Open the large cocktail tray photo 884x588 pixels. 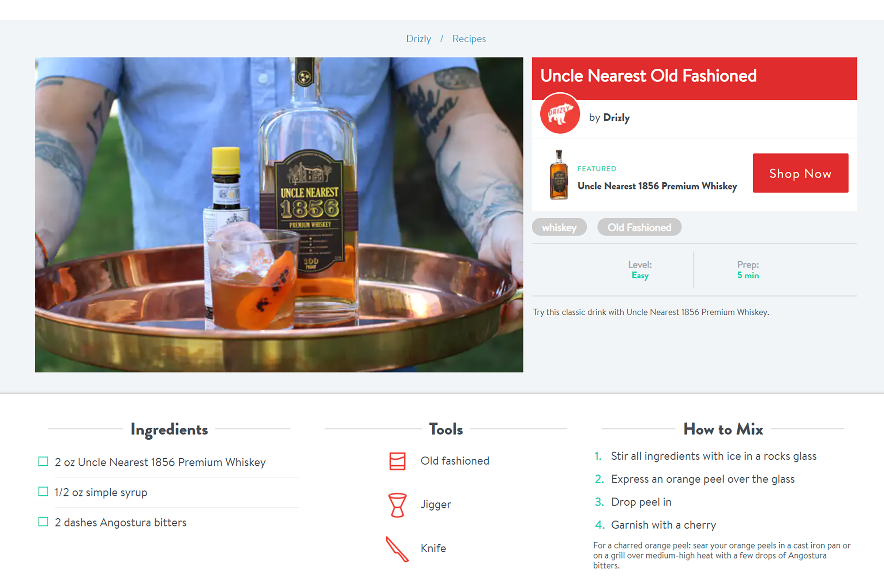pyautogui.click(x=279, y=214)
